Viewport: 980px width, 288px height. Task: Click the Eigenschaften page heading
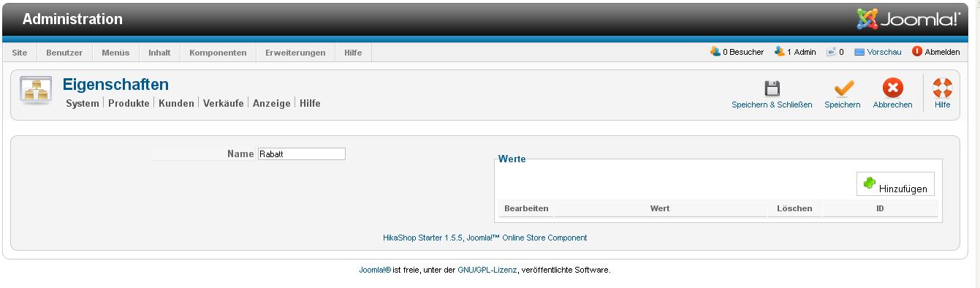pyautogui.click(x=115, y=85)
